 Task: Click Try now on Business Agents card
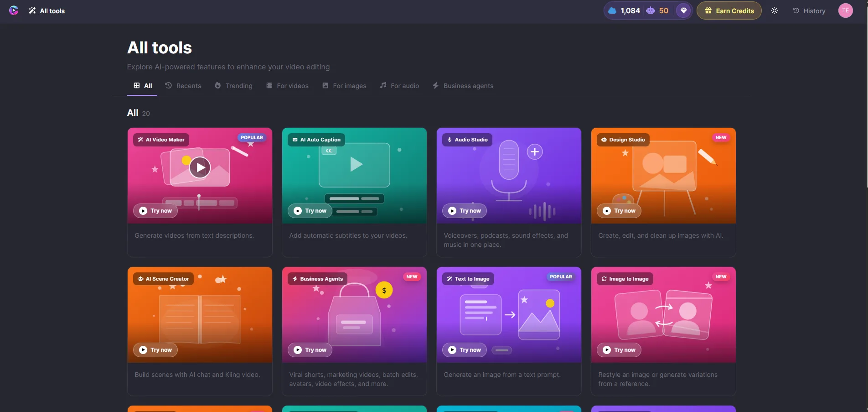click(x=310, y=350)
